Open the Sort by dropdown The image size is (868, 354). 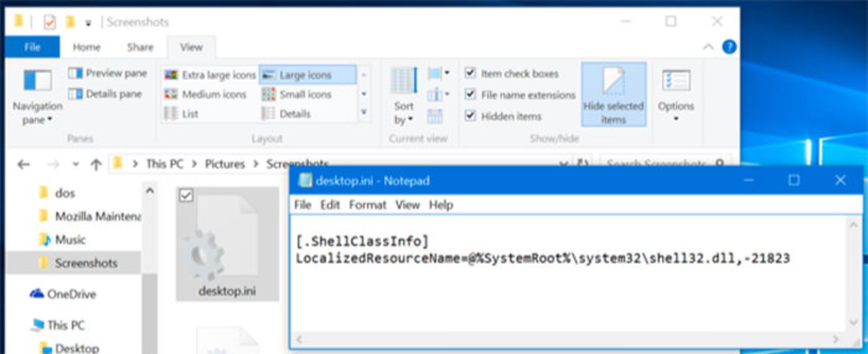click(403, 113)
